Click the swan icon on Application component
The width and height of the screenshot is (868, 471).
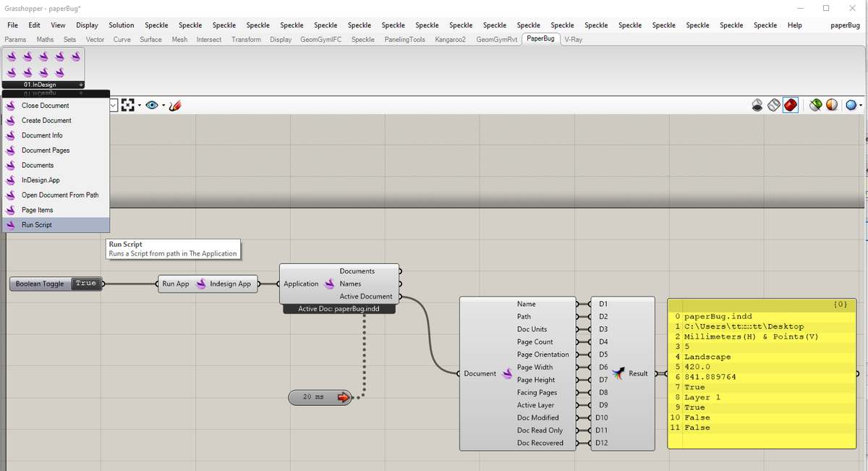(329, 284)
